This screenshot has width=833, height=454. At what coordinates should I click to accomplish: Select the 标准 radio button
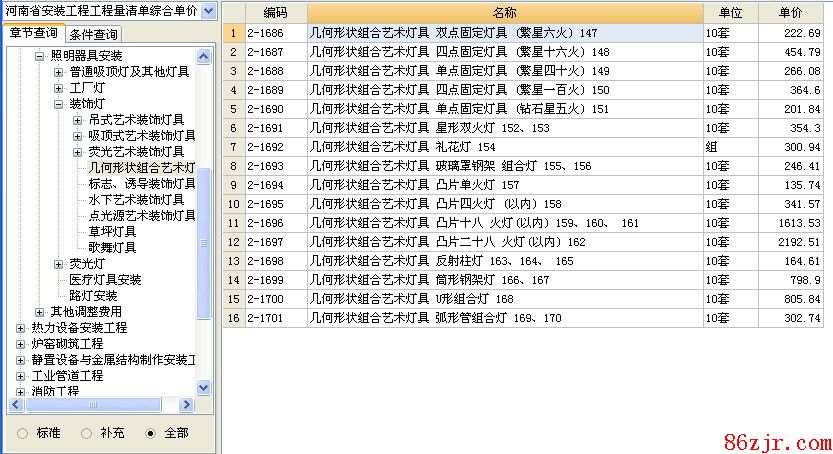pyautogui.click(x=23, y=433)
